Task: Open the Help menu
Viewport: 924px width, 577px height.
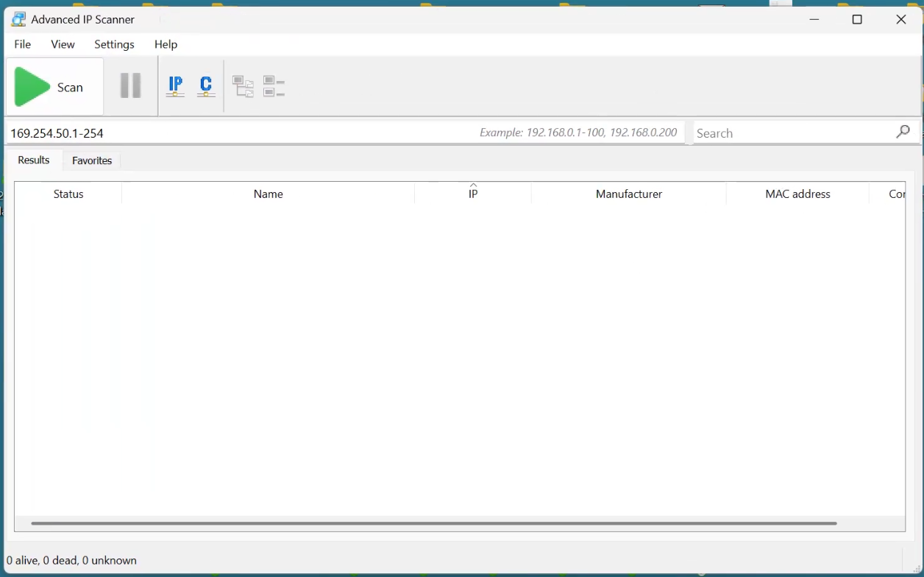Action: 166,44
